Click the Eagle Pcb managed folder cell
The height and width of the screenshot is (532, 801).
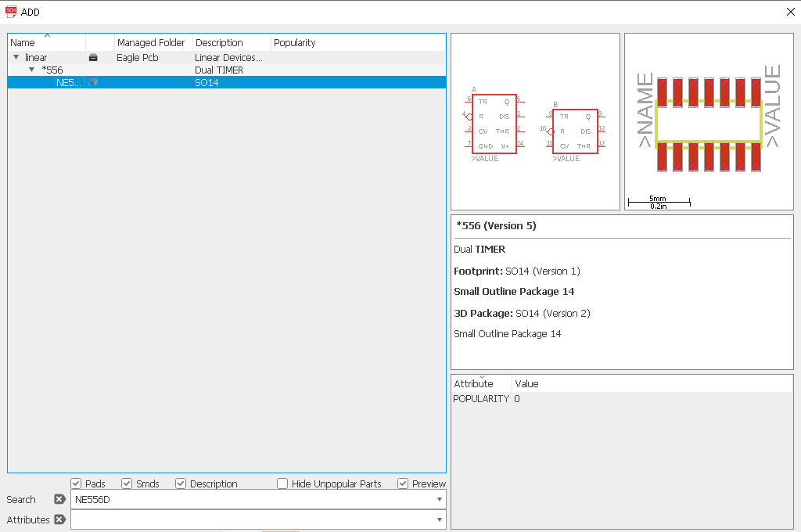point(138,58)
